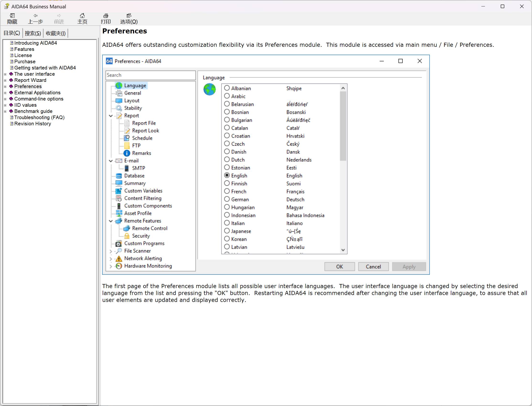532x406 pixels.
Task: Switch to the 目录(C) contents tab
Action: click(12, 33)
